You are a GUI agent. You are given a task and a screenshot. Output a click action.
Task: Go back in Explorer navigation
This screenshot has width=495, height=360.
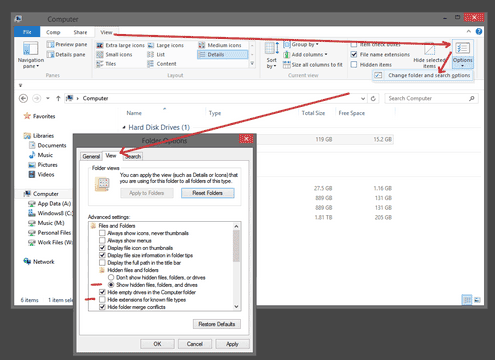(x=23, y=98)
